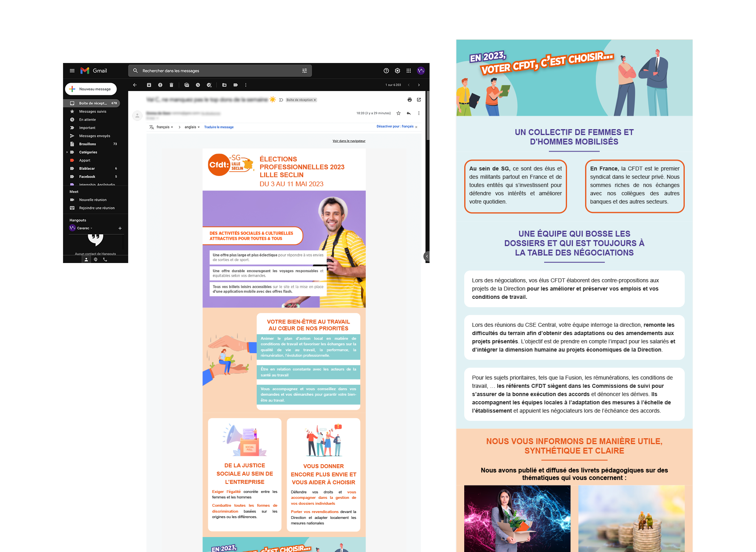The height and width of the screenshot is (552, 756).
Task: Snooze the message with clock icon
Action: point(198,85)
